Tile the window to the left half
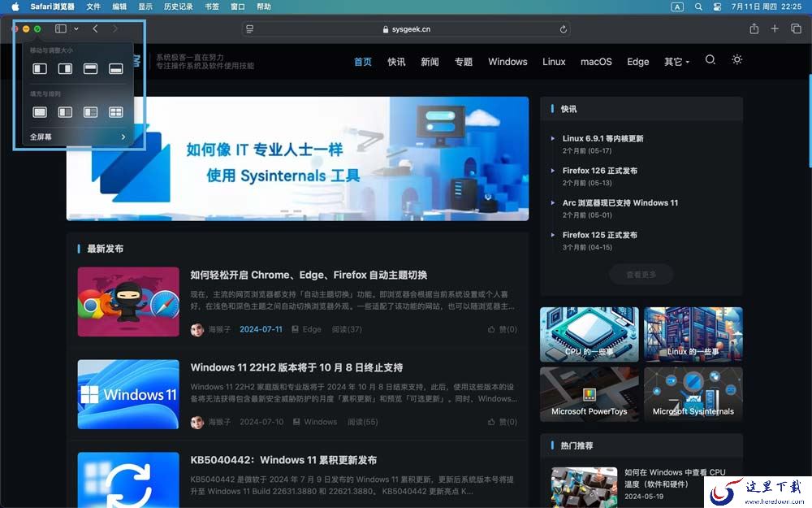The width and height of the screenshot is (812, 508). click(x=40, y=68)
